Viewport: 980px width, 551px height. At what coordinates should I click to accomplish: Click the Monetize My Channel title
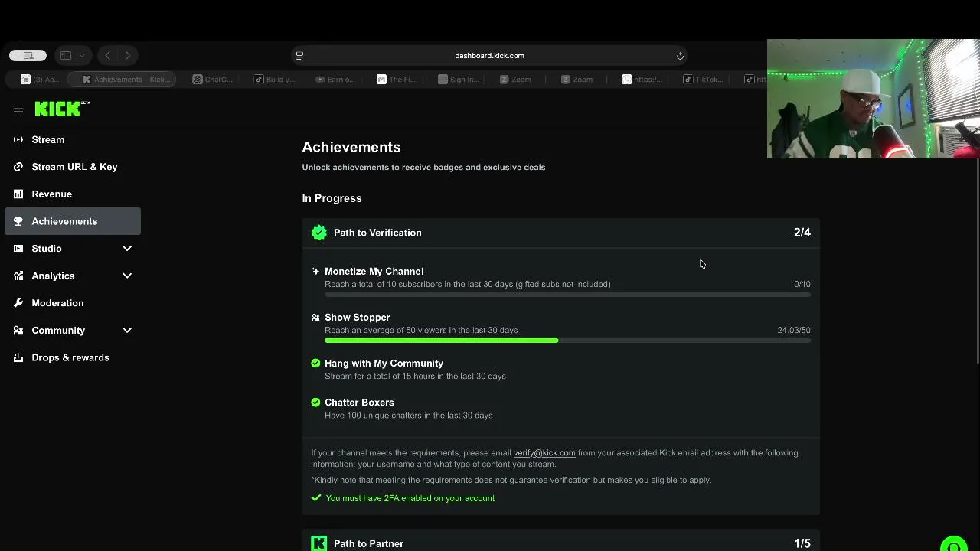tap(374, 271)
